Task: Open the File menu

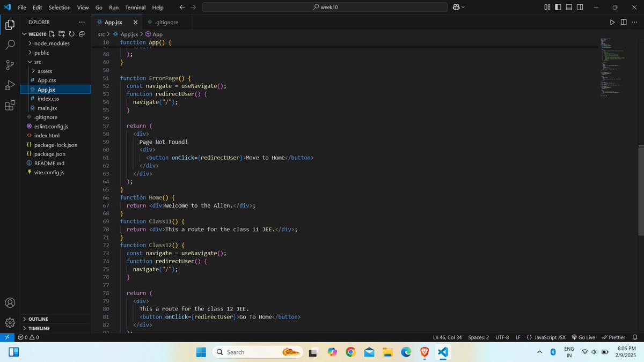Action: click(22, 8)
